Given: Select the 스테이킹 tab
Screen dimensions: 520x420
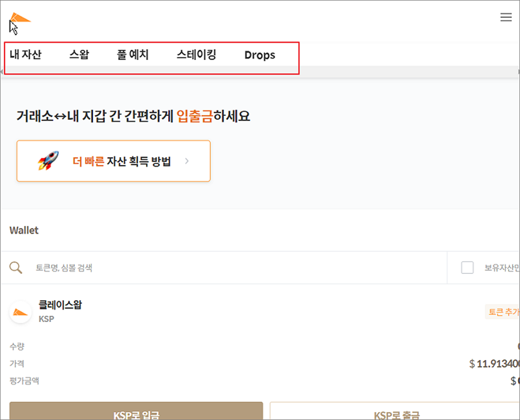Looking at the screenshot, I should coord(196,55).
